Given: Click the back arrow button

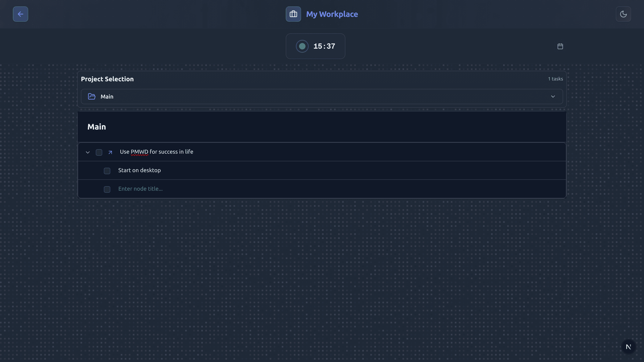Looking at the screenshot, I should coord(21,14).
